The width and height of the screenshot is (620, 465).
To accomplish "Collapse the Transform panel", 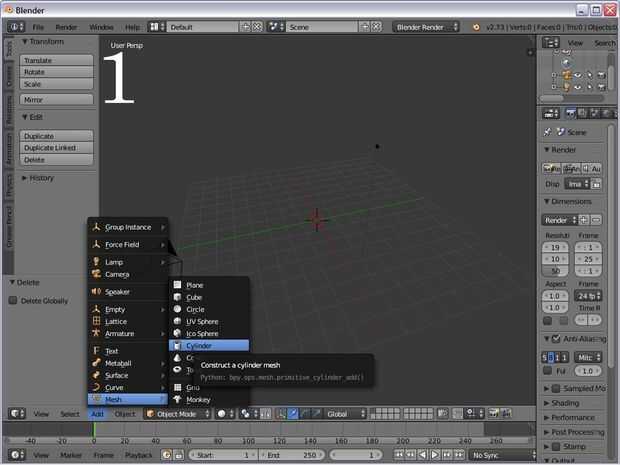I will 43,42.
